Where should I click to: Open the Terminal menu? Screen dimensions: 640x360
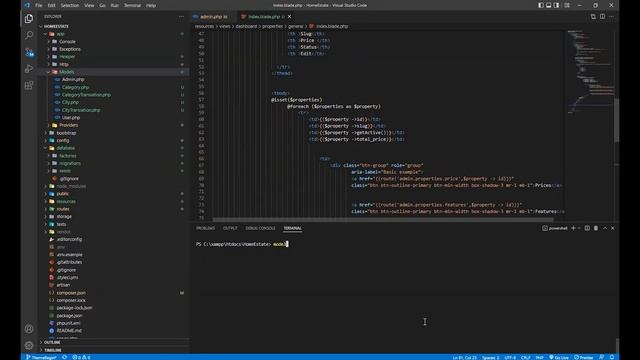pyautogui.click(x=132, y=5)
